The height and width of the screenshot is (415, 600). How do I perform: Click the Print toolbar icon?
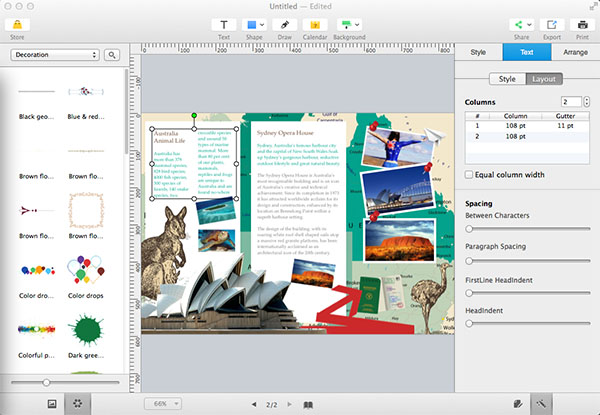click(x=581, y=24)
